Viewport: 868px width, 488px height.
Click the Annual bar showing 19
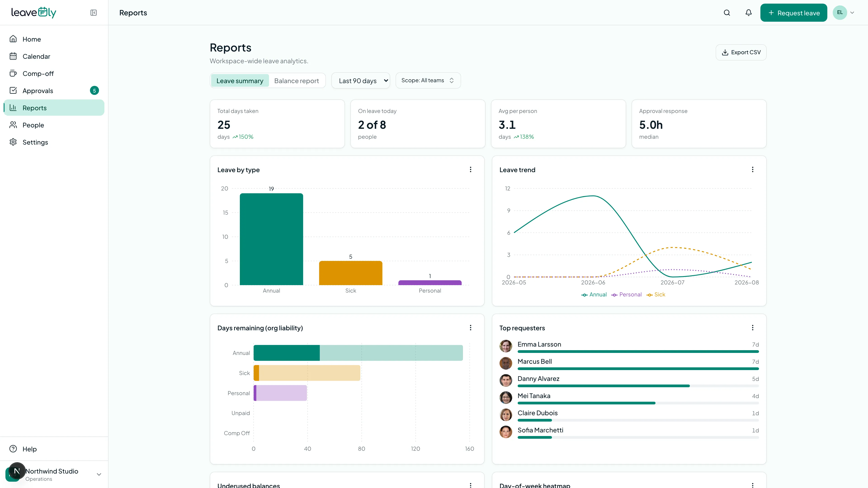click(271, 239)
